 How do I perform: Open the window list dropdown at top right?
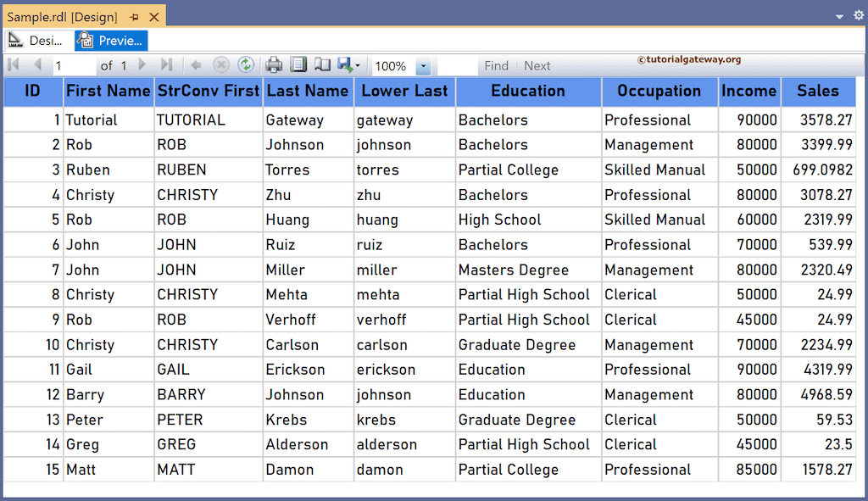point(837,15)
